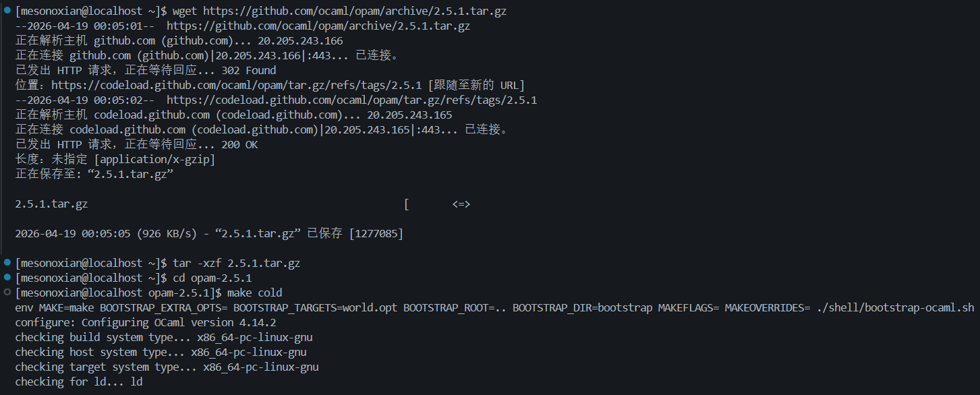The width and height of the screenshot is (980, 395).
Task: Click the 2.5.1.tar.gz filename on the progress line
Action: coord(51,204)
